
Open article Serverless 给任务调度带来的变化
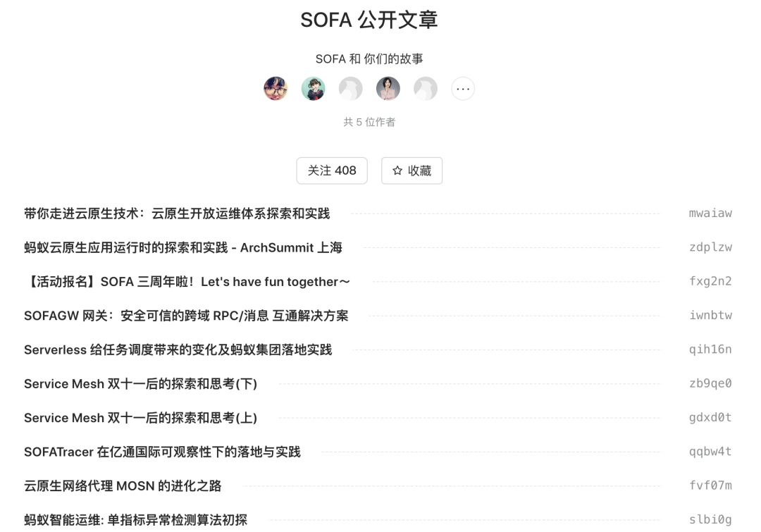(178, 349)
